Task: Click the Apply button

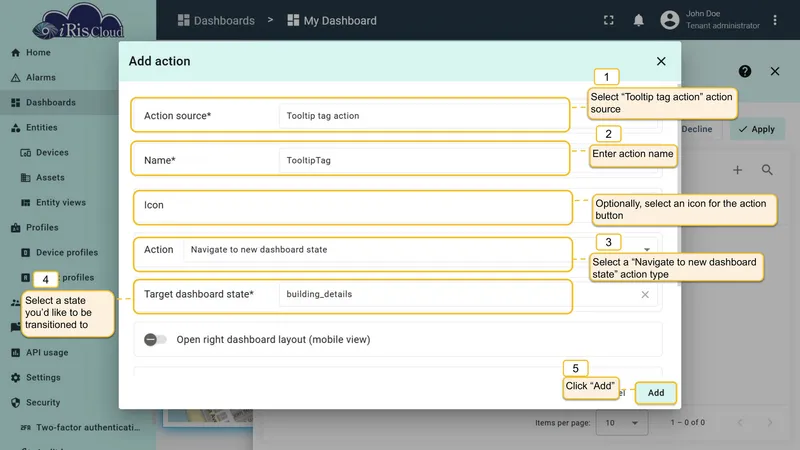Action: point(757,129)
